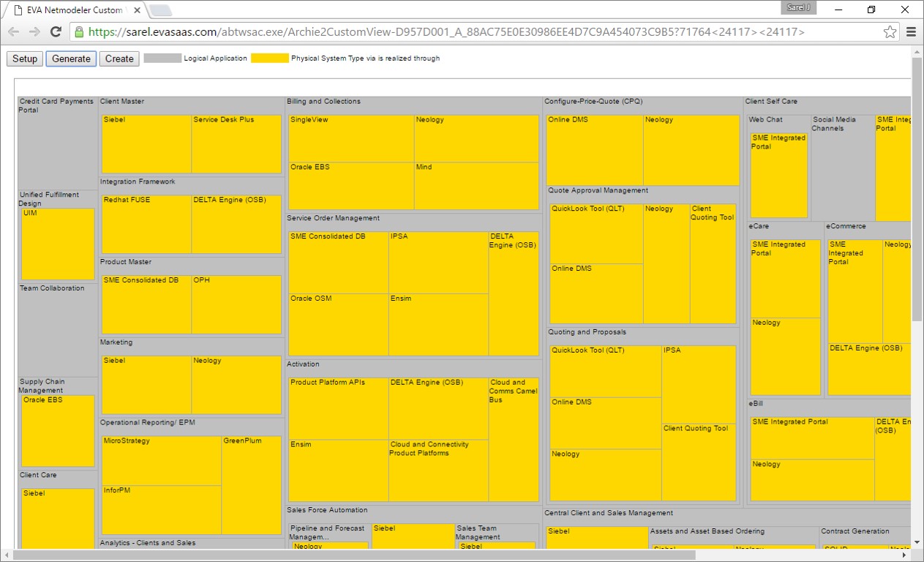Click the browser Back arrow
This screenshot has width=924, height=562.
point(14,32)
